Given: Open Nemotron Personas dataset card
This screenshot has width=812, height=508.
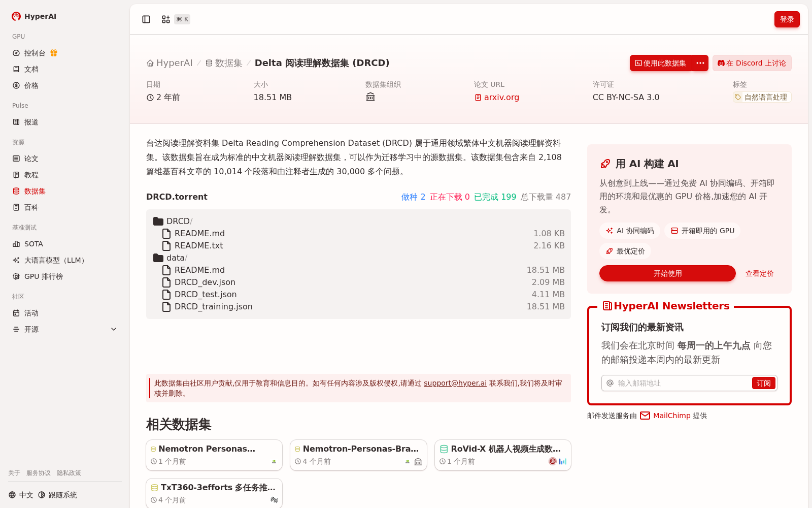Looking at the screenshot, I should [x=214, y=455].
